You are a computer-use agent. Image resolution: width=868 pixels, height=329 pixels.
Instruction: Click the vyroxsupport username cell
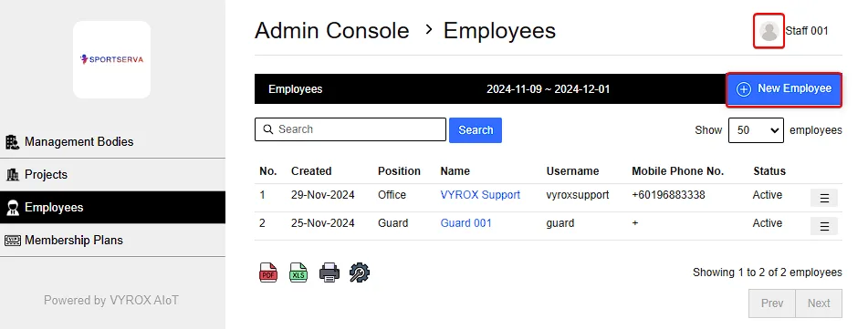[x=578, y=195]
